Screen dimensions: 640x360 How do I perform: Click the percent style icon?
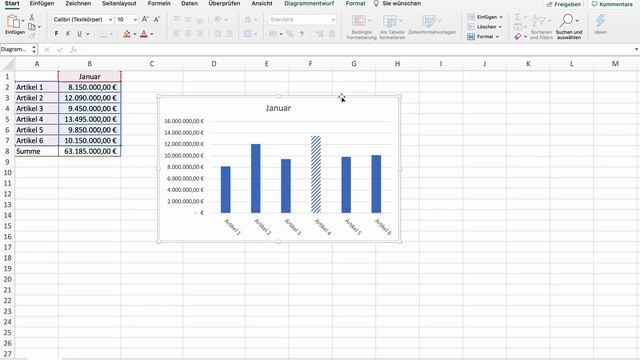pos(290,34)
